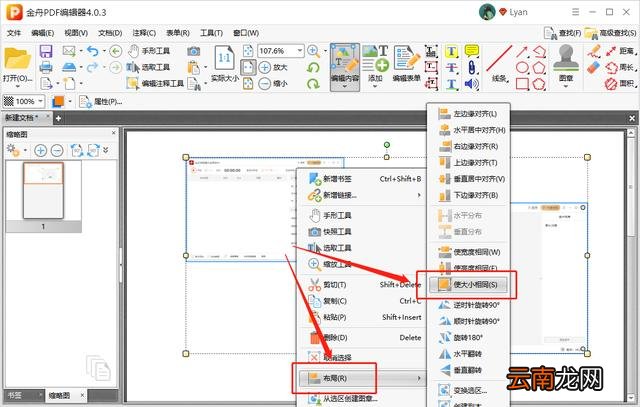Choose 删除(D) in context menu
Screen dimensions: 640x407
364,338
